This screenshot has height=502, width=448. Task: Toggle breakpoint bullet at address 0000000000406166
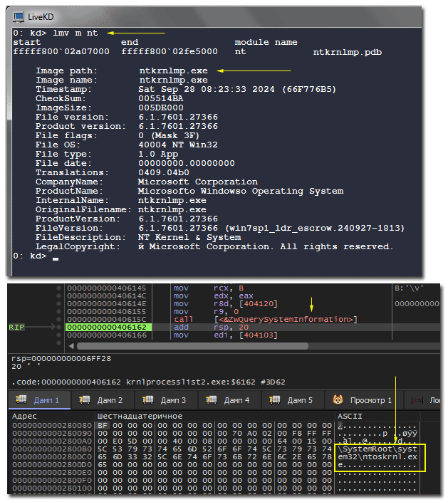pyautogui.click(x=58, y=335)
